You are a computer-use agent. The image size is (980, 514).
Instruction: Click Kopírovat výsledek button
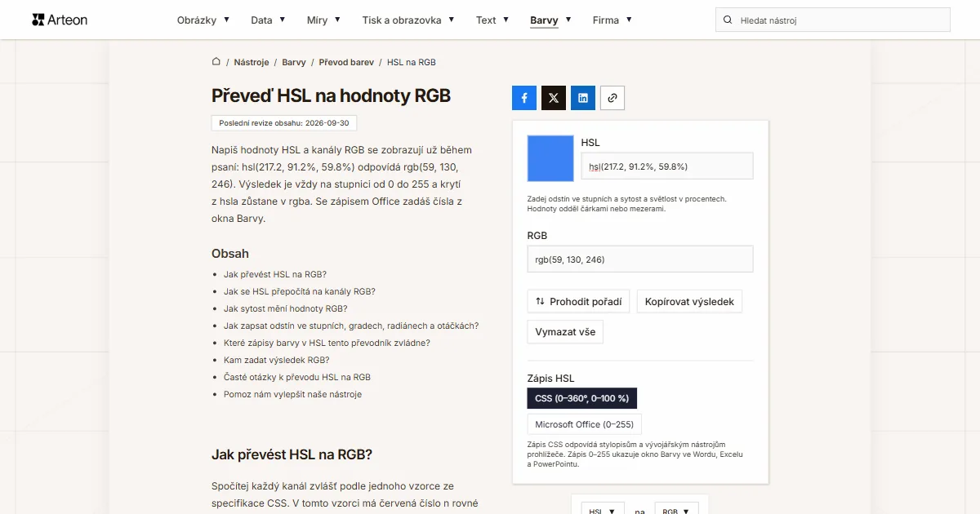click(x=689, y=301)
